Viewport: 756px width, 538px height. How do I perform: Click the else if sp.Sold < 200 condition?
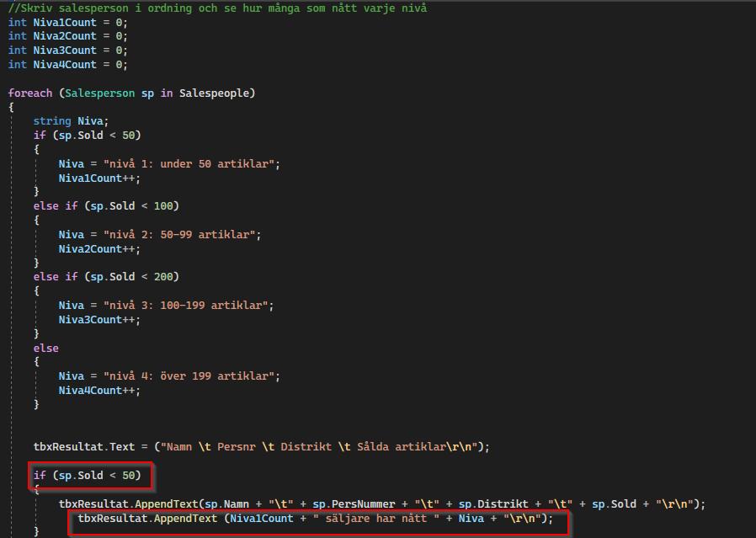[106, 277]
